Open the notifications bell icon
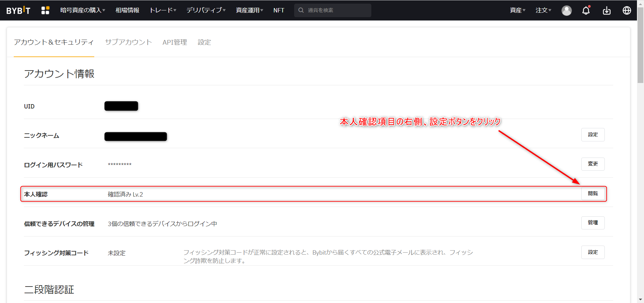 (586, 10)
